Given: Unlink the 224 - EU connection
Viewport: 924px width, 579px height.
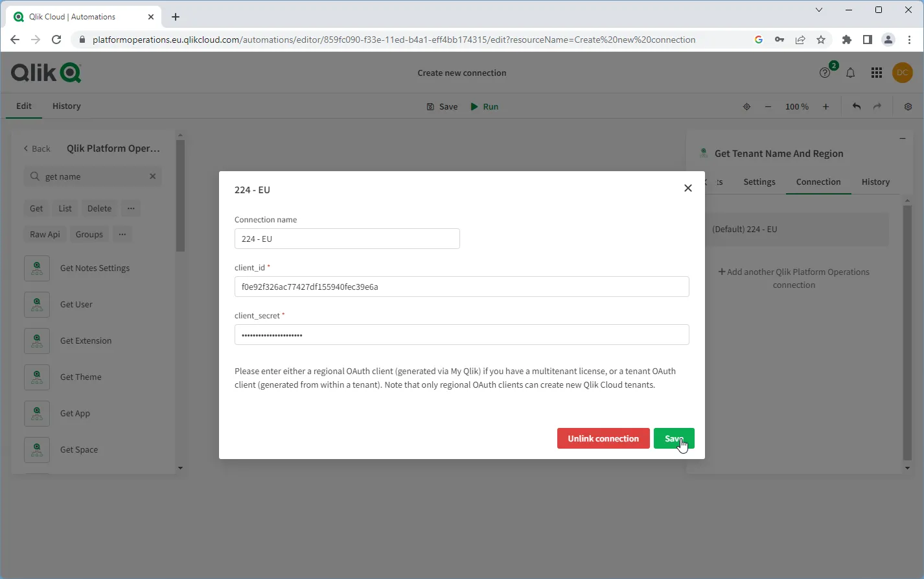Looking at the screenshot, I should (x=603, y=438).
